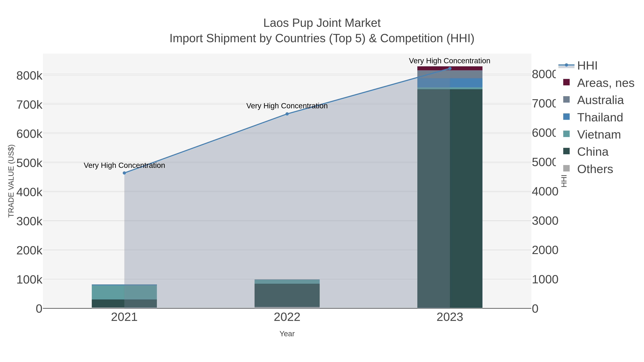The image size is (644, 362).
Task: Click the 'Very High Concentration' annotation for 2021
Action: [124, 165]
